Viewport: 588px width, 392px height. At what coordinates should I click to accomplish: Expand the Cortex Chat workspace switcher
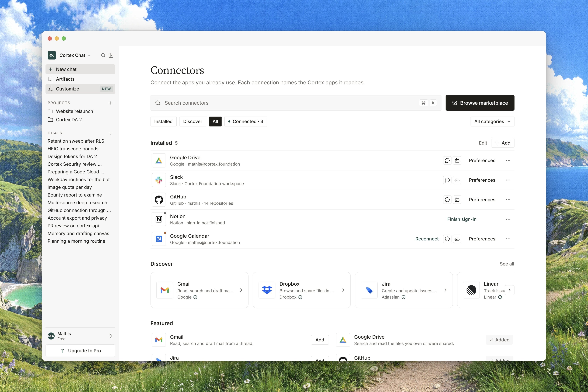pyautogui.click(x=89, y=55)
